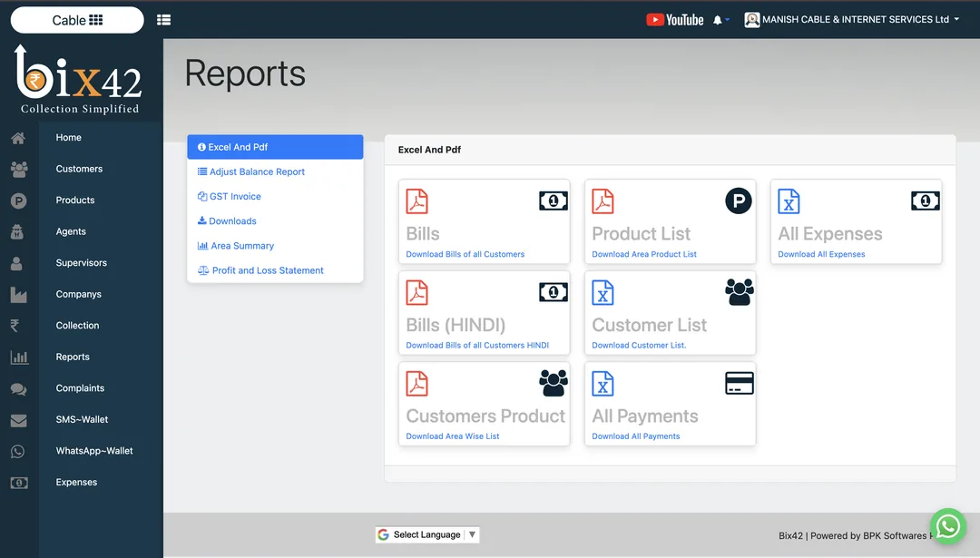This screenshot has width=980, height=558.
Task: Click the Complaints chat bubble icon
Action: [x=19, y=389]
